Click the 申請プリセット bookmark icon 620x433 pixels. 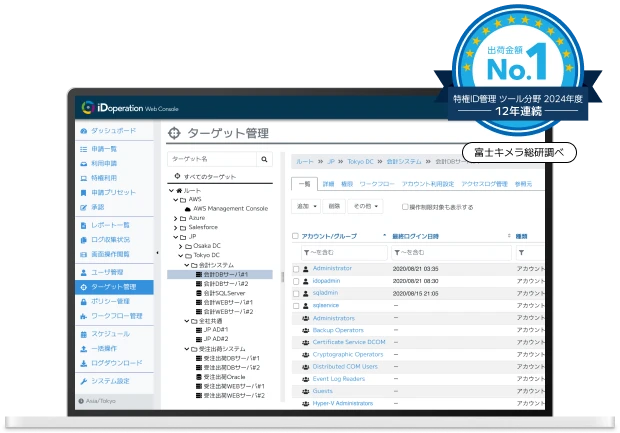83,193
